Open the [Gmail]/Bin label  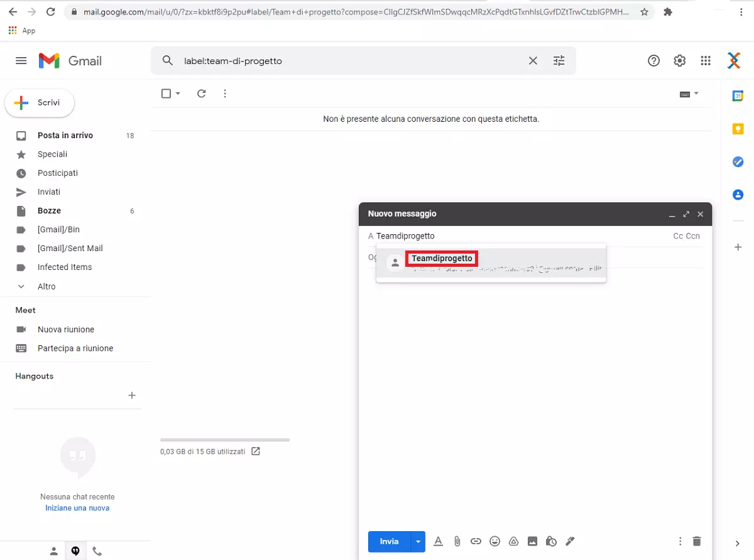pyautogui.click(x=58, y=230)
